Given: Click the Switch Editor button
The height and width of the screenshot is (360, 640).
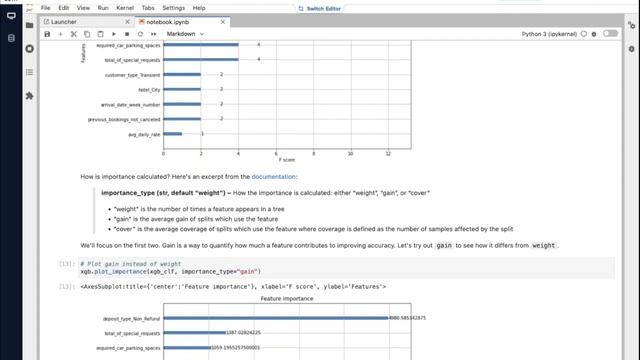Looking at the screenshot, I should 319,8.
